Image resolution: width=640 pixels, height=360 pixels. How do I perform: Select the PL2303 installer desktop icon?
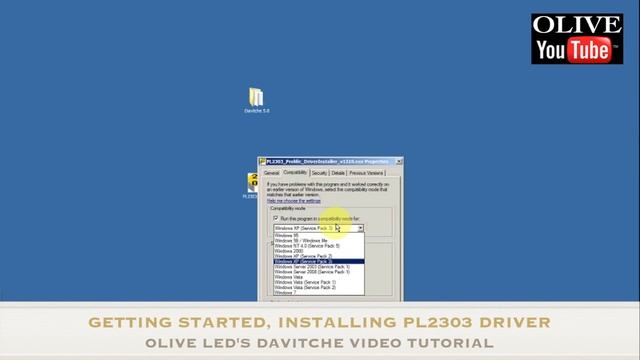click(251, 186)
